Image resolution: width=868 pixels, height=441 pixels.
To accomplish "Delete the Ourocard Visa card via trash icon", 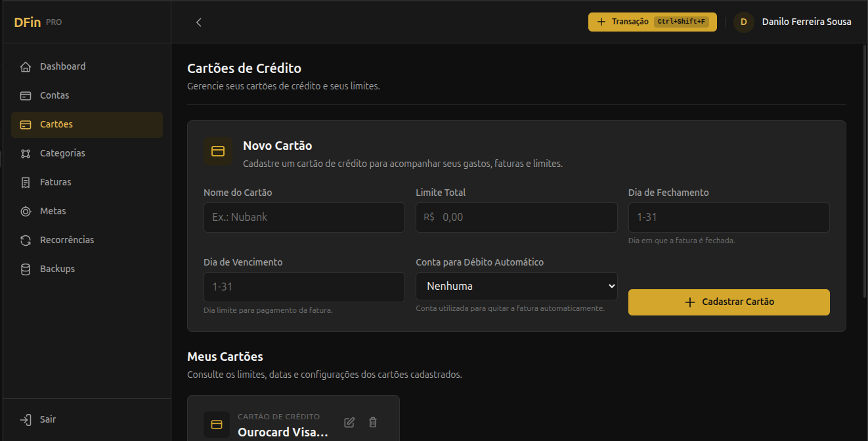I will point(373,423).
